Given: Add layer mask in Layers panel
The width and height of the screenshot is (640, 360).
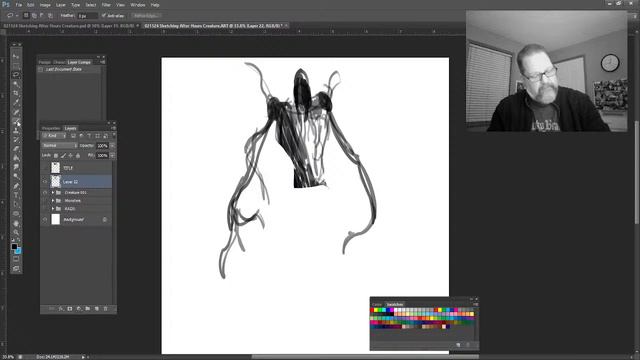Looking at the screenshot, I should click(70, 309).
